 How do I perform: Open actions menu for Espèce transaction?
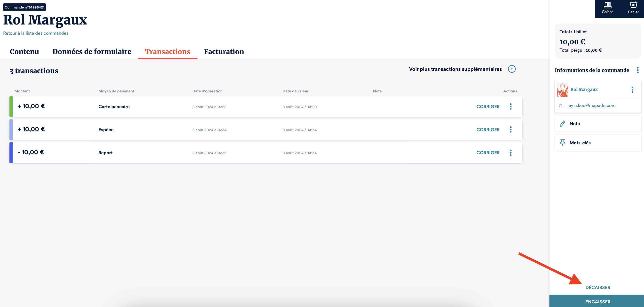(x=510, y=129)
